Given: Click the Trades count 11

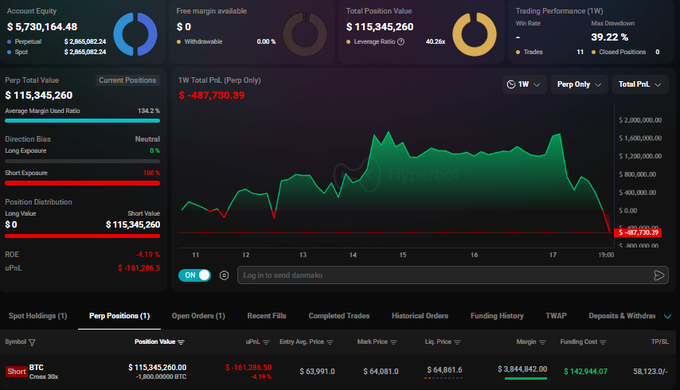Looking at the screenshot, I should click(x=580, y=52).
